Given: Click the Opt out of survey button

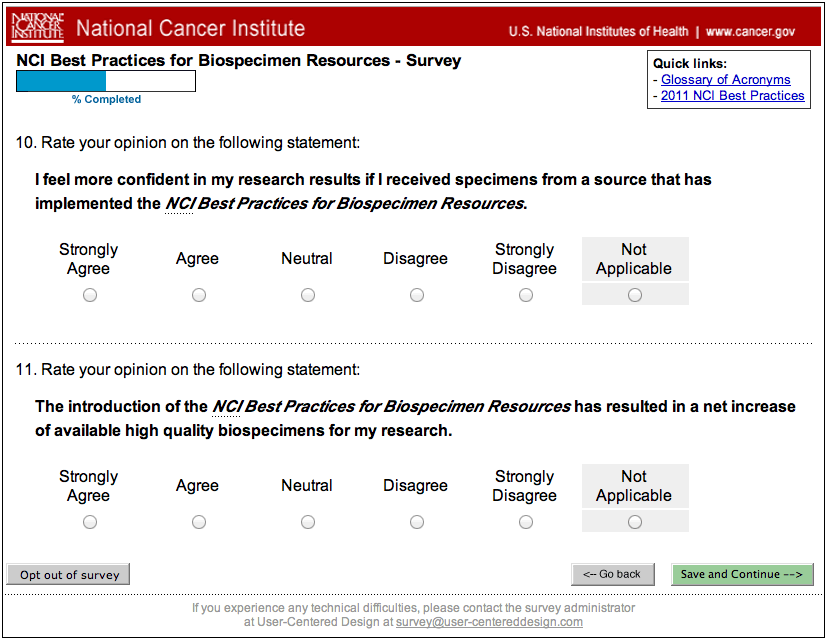Looking at the screenshot, I should tap(69, 575).
